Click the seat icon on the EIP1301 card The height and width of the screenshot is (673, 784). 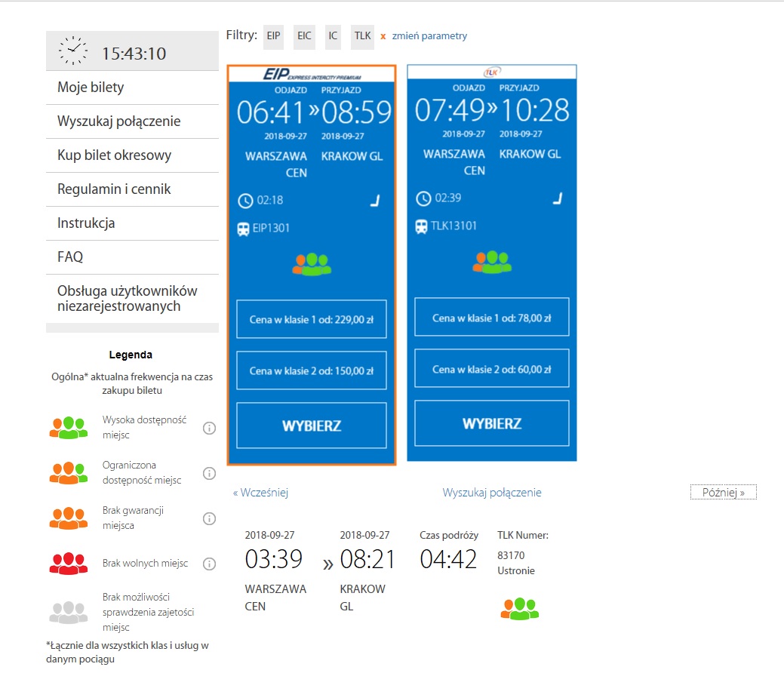375,201
